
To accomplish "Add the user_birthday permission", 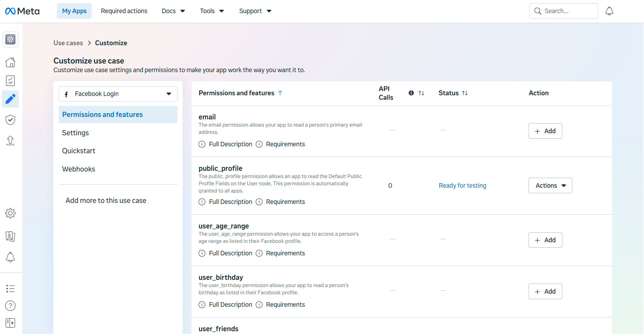I will (x=545, y=292).
